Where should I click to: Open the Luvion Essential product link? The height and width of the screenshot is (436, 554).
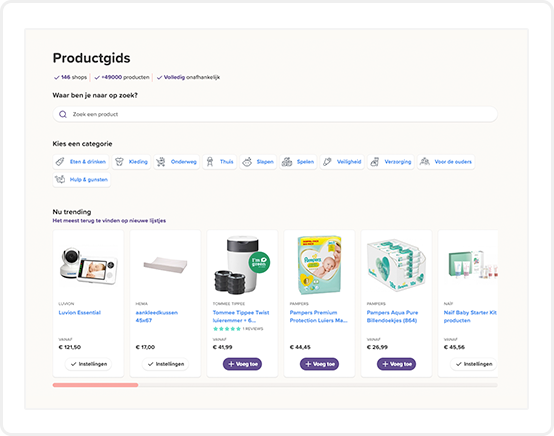(x=80, y=313)
